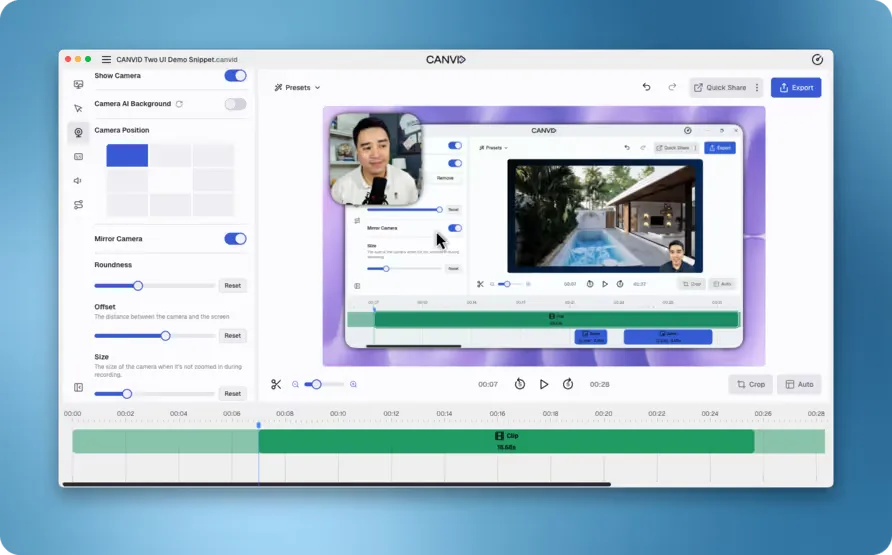
Task: Expand the Presets dropdown
Action: 298,88
